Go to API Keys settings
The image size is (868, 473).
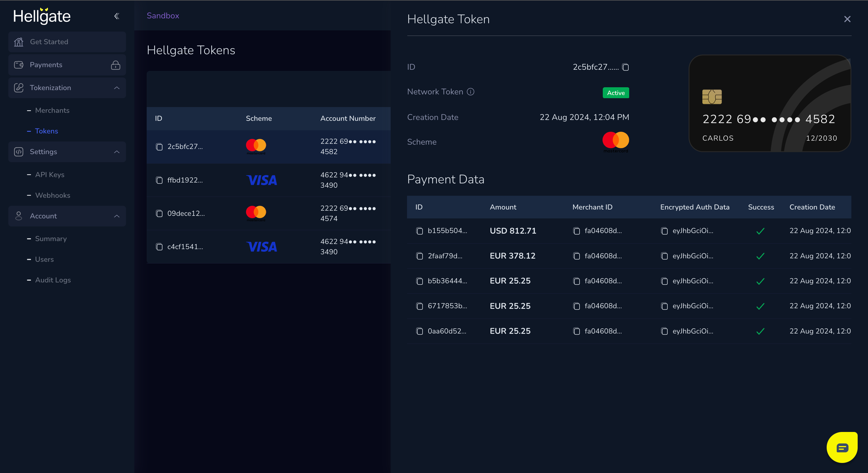[50, 175]
